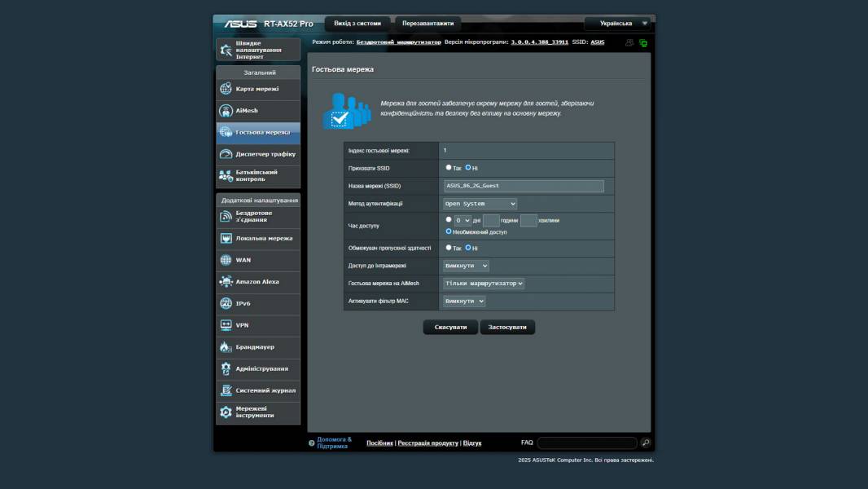Select Так for Приховати SSID
Screen dimensions: 868x489
tap(449, 168)
